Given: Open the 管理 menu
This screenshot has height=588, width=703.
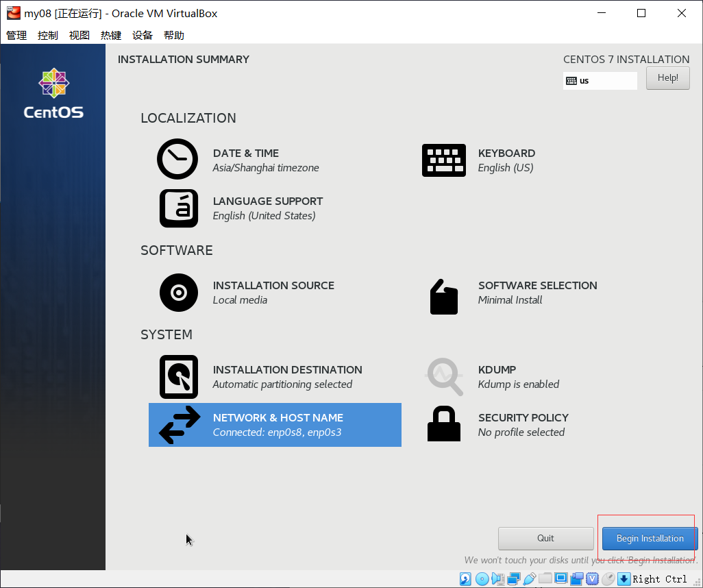Looking at the screenshot, I should click(16, 36).
